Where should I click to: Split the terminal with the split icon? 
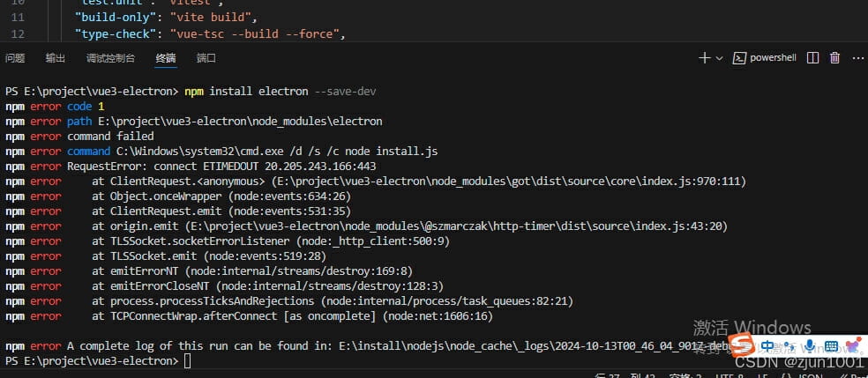tap(812, 58)
